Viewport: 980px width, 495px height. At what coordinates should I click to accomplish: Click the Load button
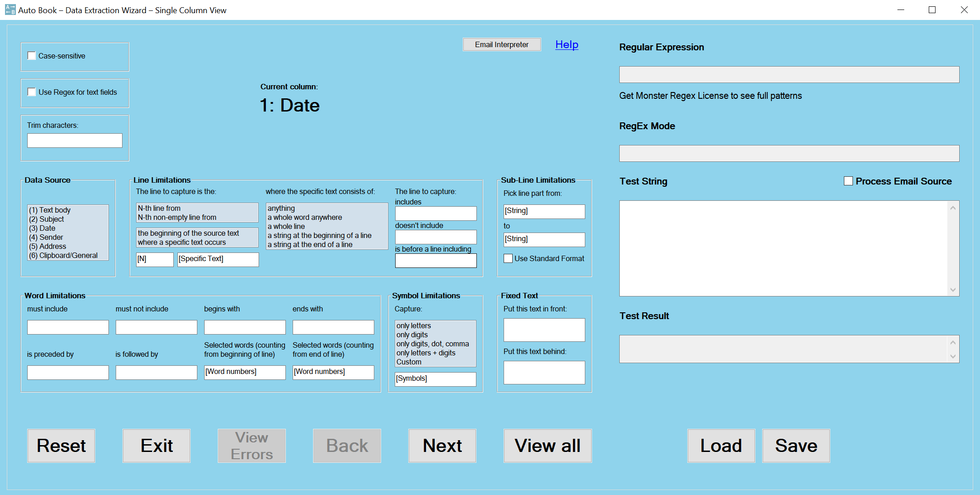coord(720,446)
